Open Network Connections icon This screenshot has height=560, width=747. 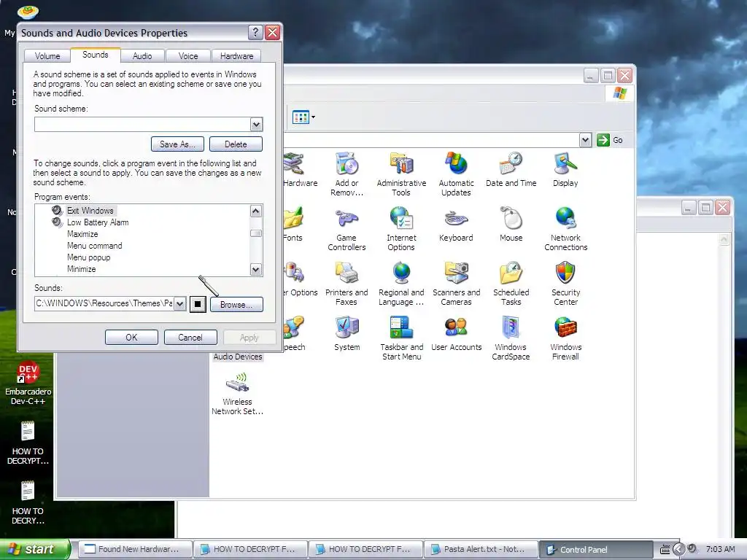[565, 228]
